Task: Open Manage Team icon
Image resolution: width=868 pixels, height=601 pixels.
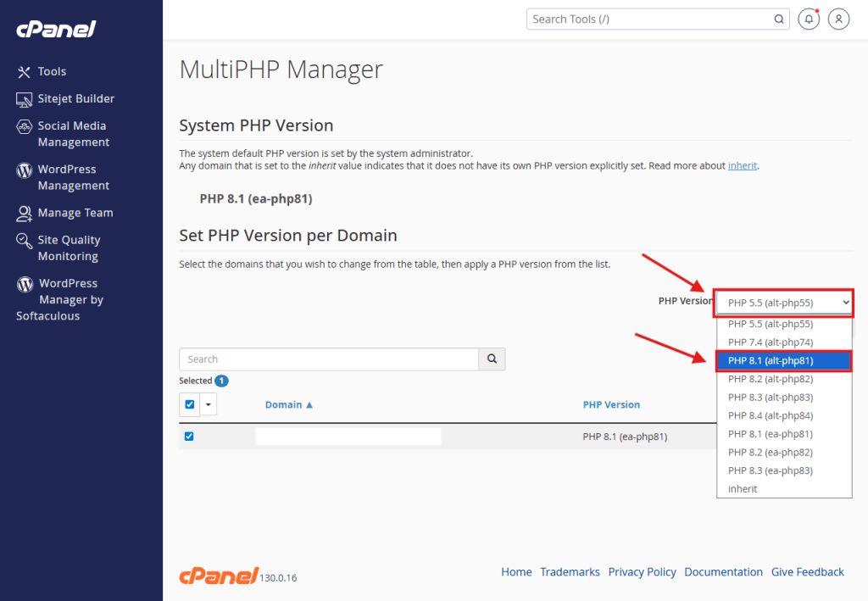Action: [24, 213]
